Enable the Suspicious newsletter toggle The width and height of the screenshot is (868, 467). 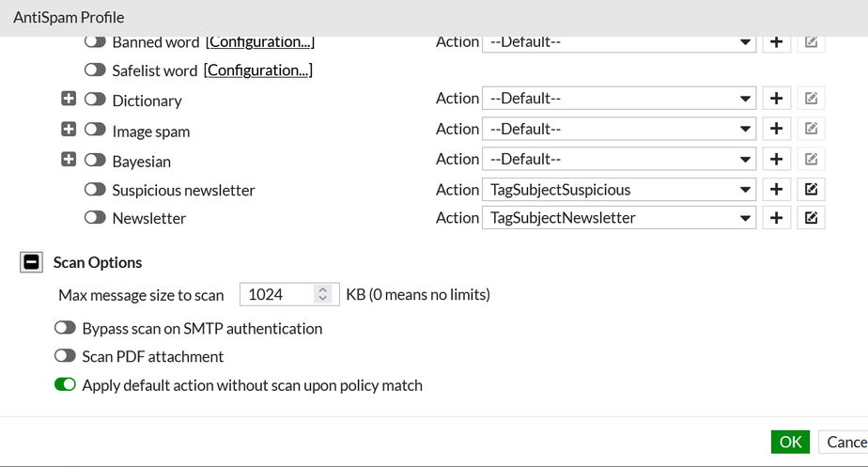[x=95, y=190]
